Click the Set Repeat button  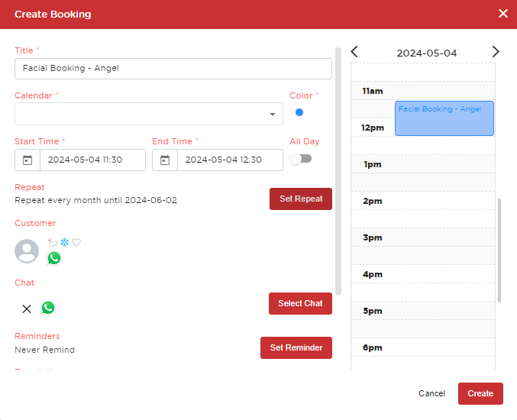coord(300,199)
